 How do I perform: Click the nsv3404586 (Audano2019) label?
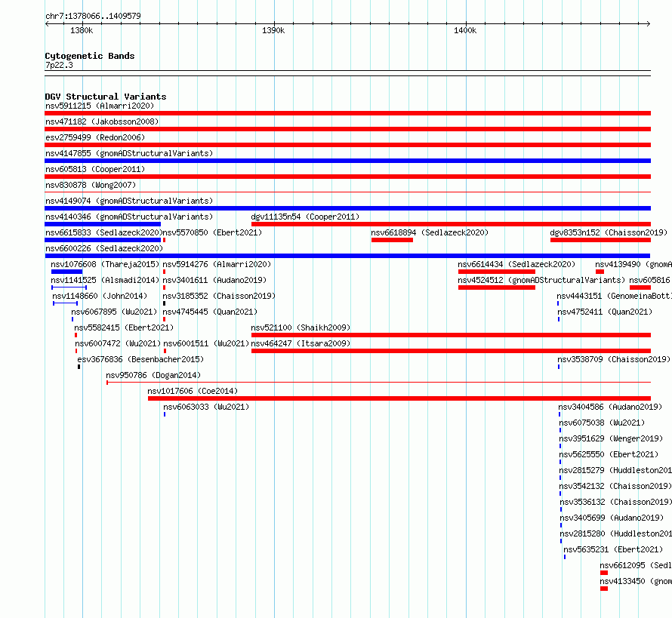(x=610, y=407)
